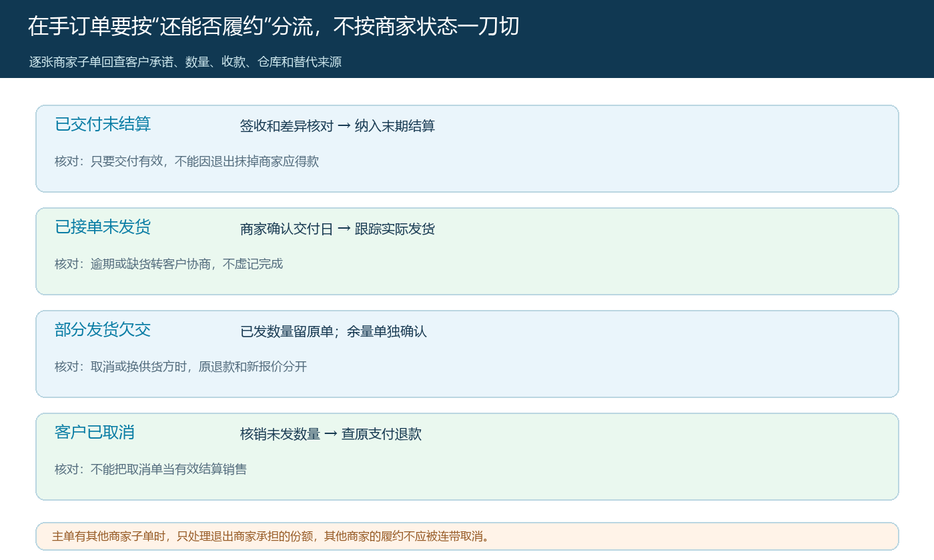Screen dimensions: 934x560
Task: Click the note 核对：取消或换供货方时
Action: point(181,367)
